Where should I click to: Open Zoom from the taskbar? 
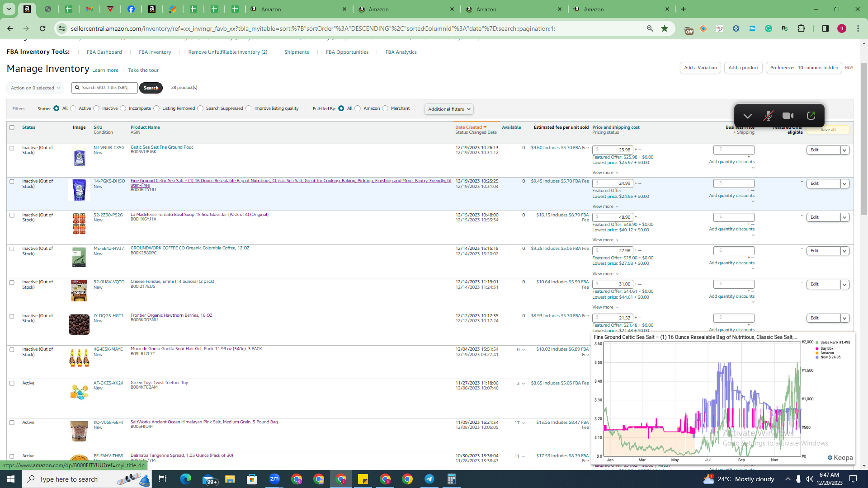(274, 479)
